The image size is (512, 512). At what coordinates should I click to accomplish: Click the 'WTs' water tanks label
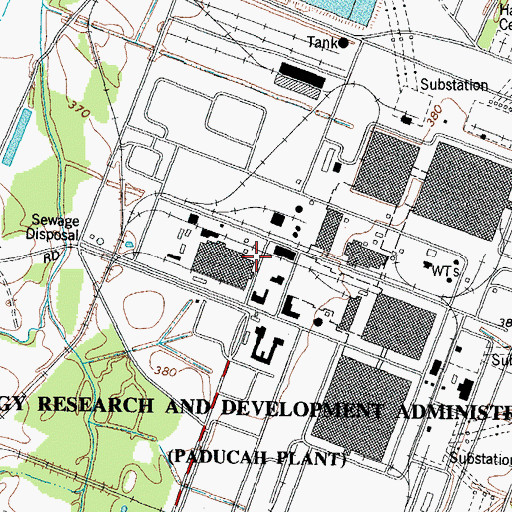pyautogui.click(x=446, y=271)
